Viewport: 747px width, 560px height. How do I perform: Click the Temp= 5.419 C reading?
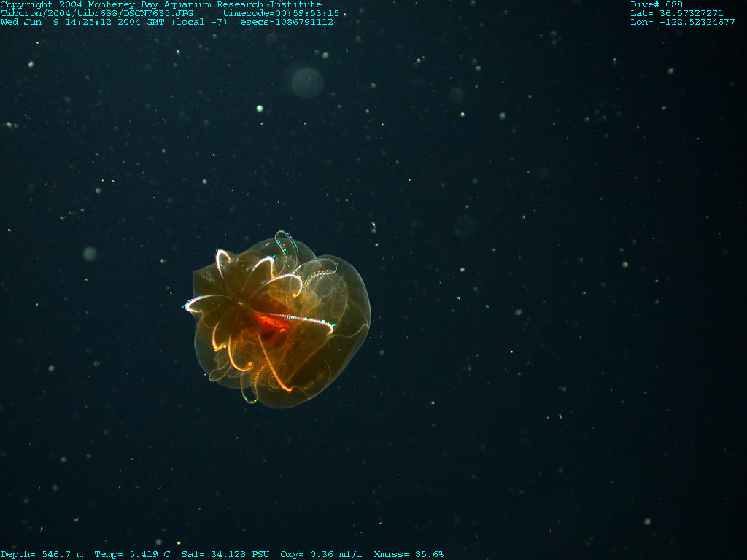(x=133, y=554)
